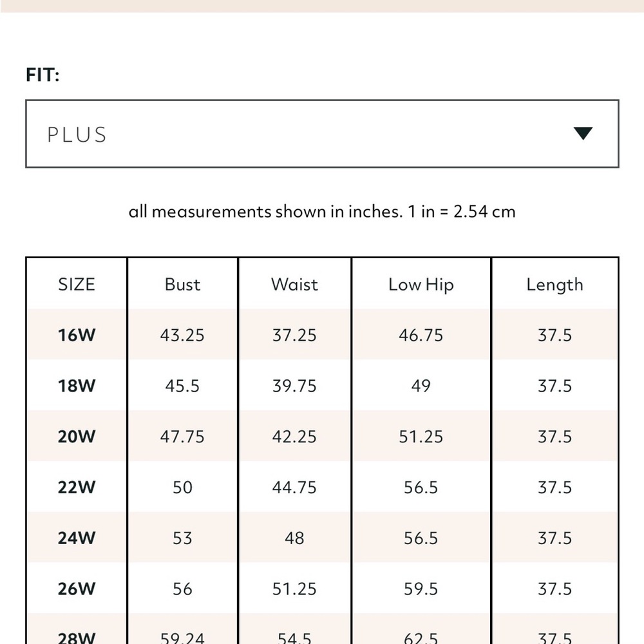Click the 16W size row label
Image resolution: width=644 pixels, height=644 pixels.
pos(77,335)
